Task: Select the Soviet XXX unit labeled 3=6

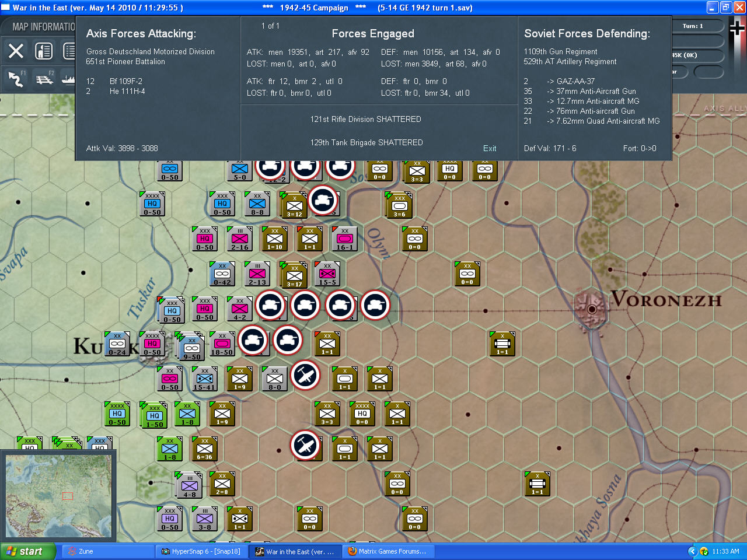Action: click(400, 205)
